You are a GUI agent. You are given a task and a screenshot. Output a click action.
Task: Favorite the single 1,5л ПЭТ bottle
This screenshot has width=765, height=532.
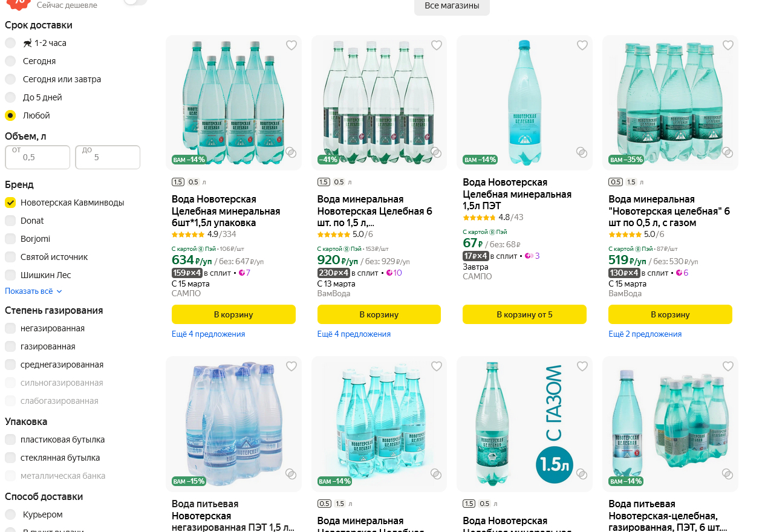point(582,45)
